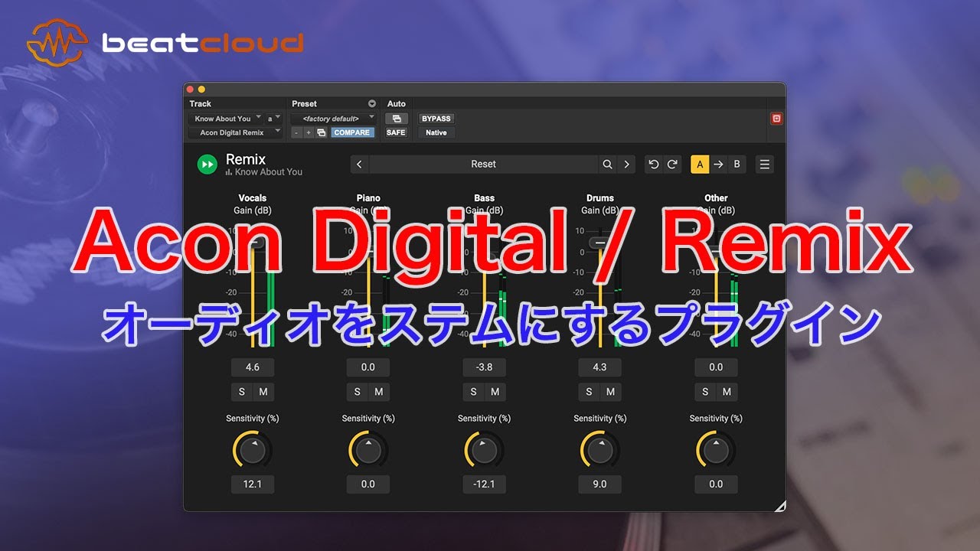980x551 pixels.
Task: Open the Reset preset name selector
Action: [x=483, y=164]
